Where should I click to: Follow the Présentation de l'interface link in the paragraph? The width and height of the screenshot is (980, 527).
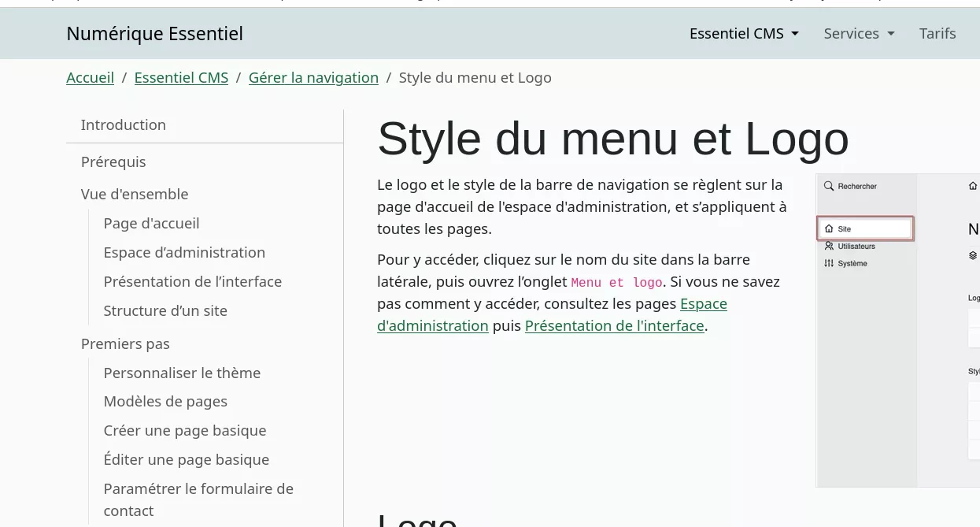pos(614,325)
